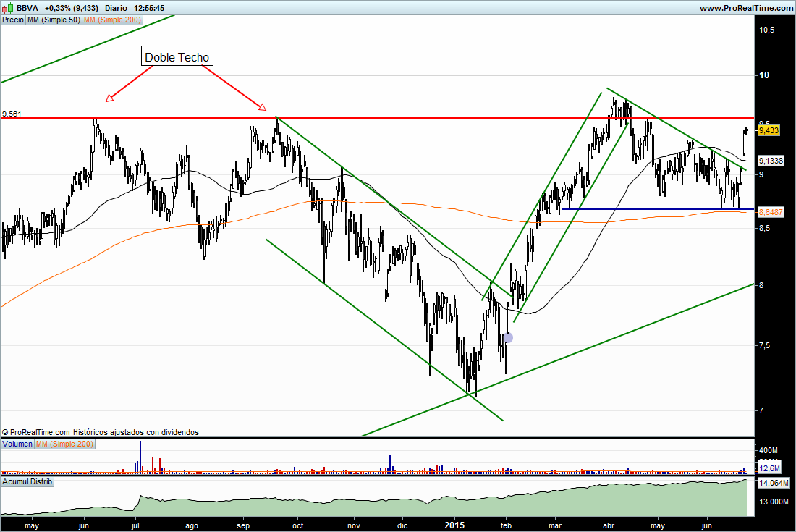796x532 pixels.
Task: Click the 'abr' month label on time axis
Action: pos(608,525)
